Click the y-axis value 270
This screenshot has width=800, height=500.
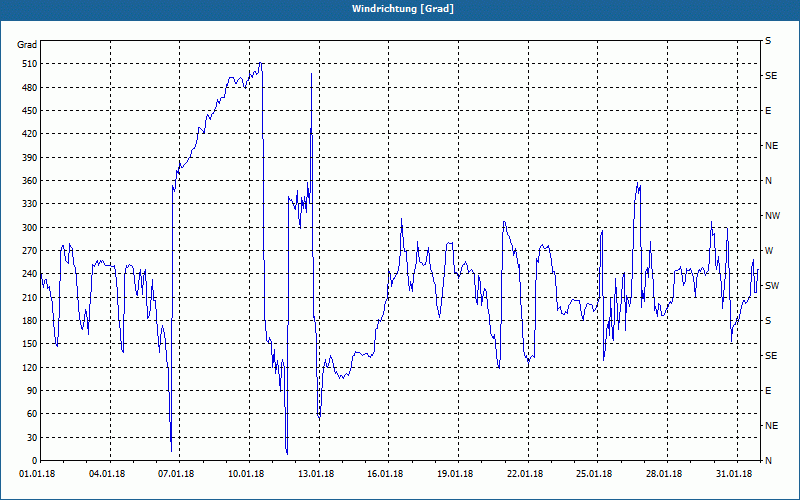tap(31, 251)
